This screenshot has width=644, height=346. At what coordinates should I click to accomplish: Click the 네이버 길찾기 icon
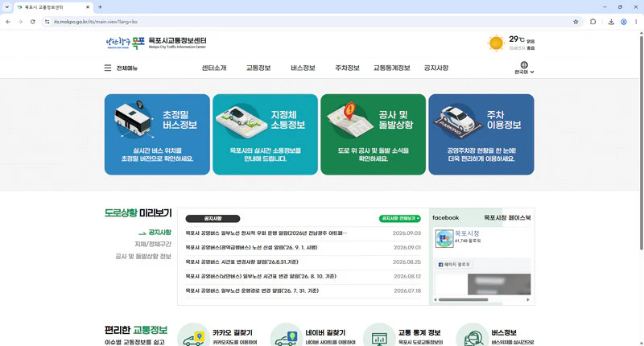click(287, 336)
